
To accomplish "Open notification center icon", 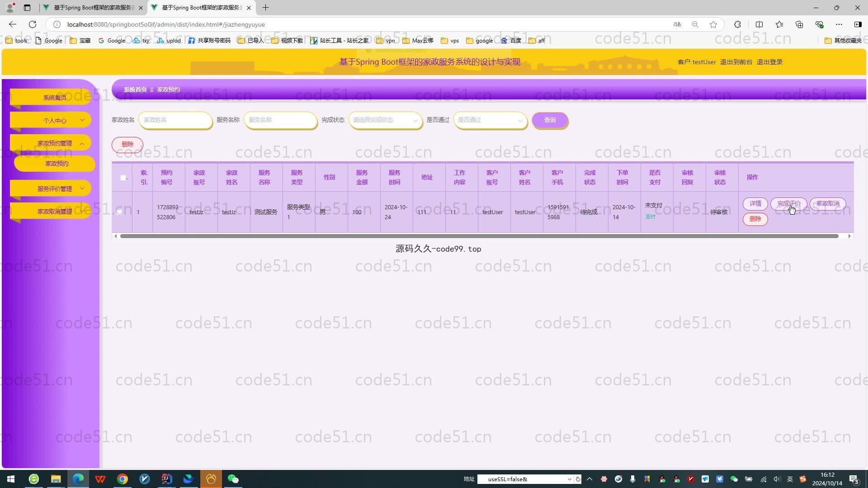I will pos(854,479).
